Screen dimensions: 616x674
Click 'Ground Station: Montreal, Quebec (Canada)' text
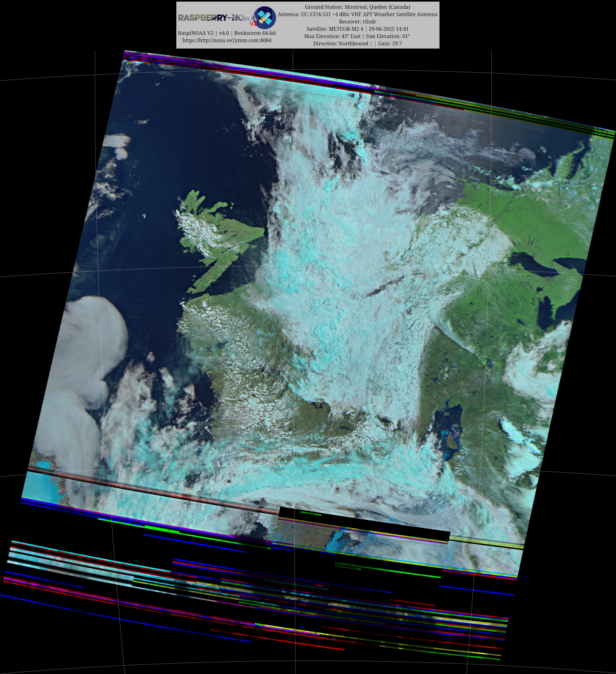pos(358,7)
